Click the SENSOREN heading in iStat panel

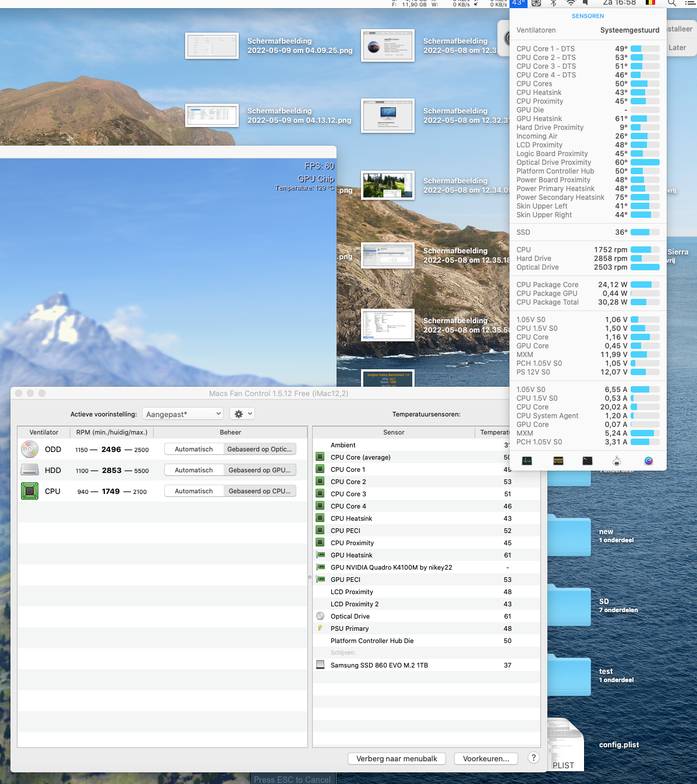[588, 16]
